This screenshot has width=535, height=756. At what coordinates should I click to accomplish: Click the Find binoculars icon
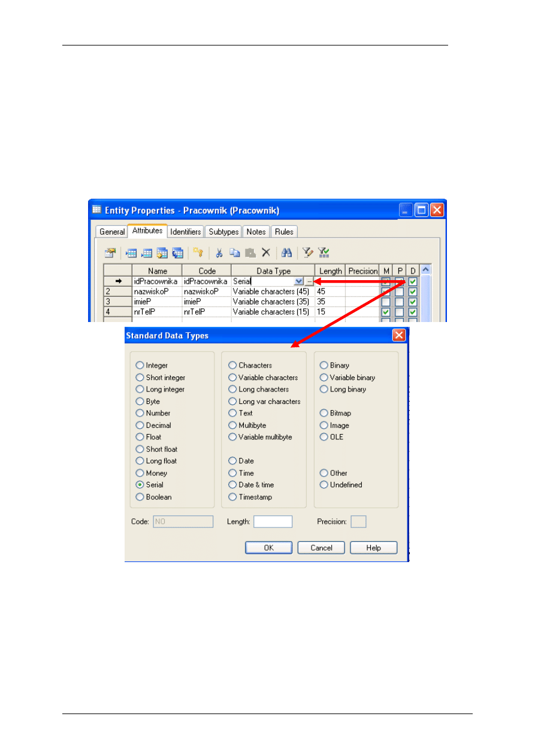(x=286, y=253)
